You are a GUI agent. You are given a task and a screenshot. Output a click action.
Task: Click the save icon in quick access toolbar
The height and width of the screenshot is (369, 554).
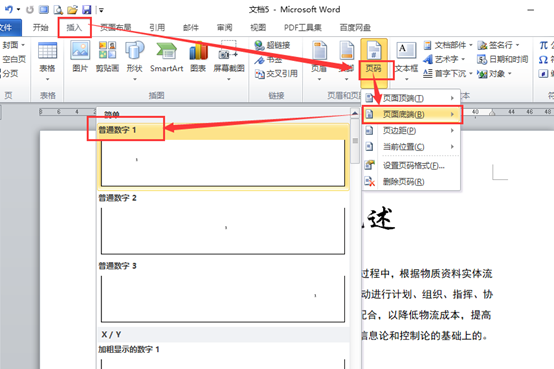[86, 10]
